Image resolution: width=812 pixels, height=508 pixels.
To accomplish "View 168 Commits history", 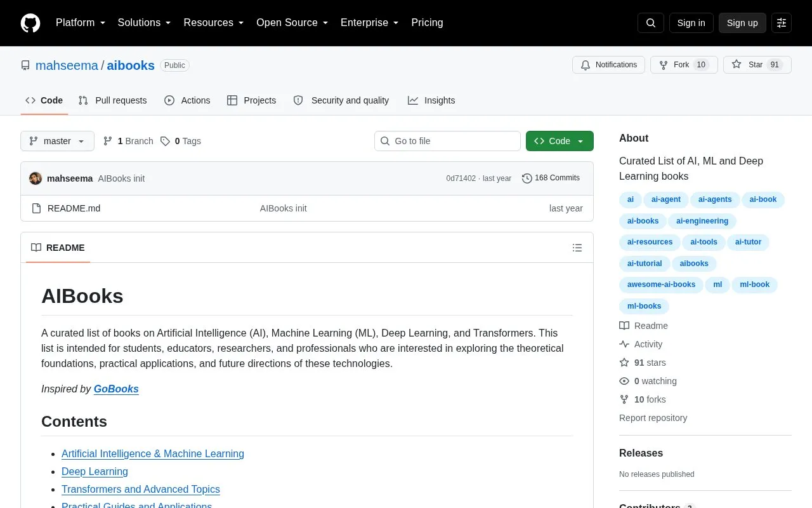I will (x=551, y=178).
